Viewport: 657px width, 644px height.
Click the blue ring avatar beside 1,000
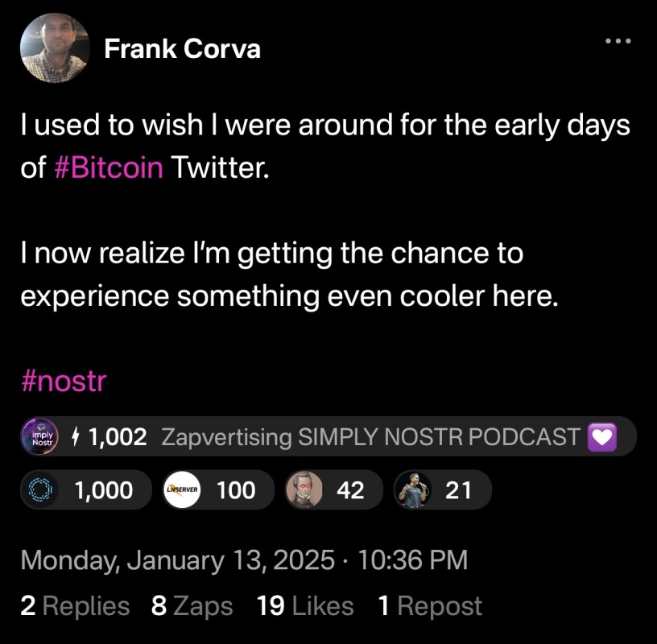(39, 489)
